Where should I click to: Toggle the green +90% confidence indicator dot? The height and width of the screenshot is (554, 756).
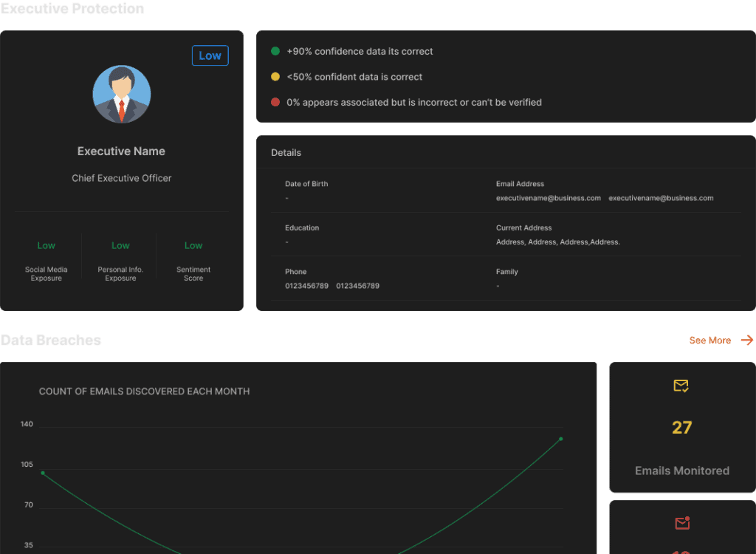coord(276,51)
